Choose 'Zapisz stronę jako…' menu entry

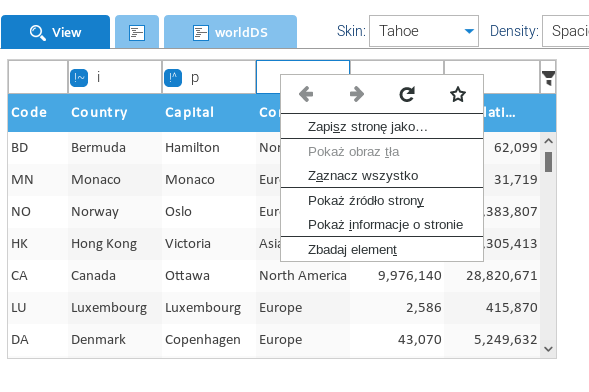pos(382,127)
